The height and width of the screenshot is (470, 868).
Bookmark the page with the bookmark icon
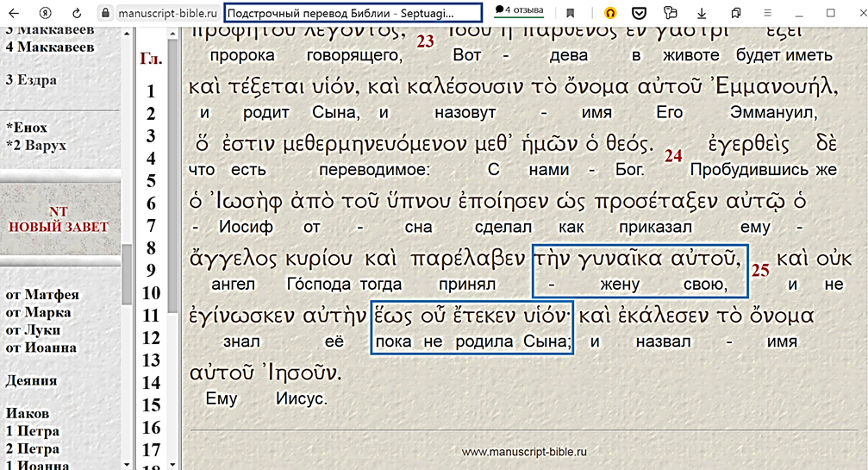coord(570,13)
